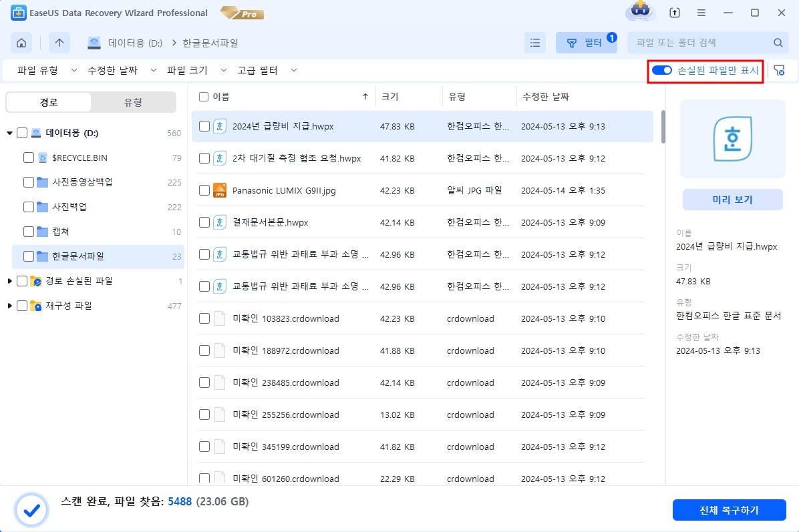The height and width of the screenshot is (532, 799).
Task: Go up one folder level arrow
Action: click(59, 43)
